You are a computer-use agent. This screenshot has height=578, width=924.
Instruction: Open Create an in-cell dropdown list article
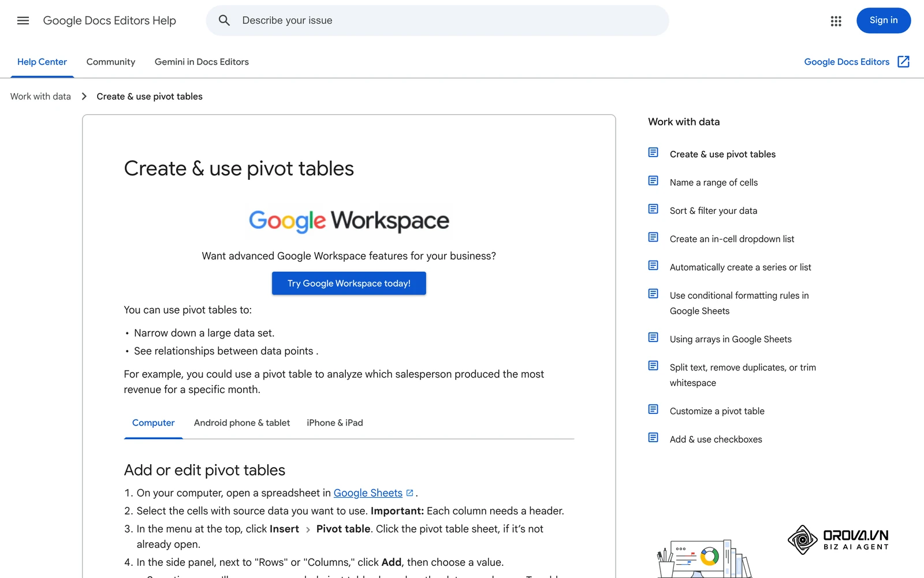click(732, 239)
